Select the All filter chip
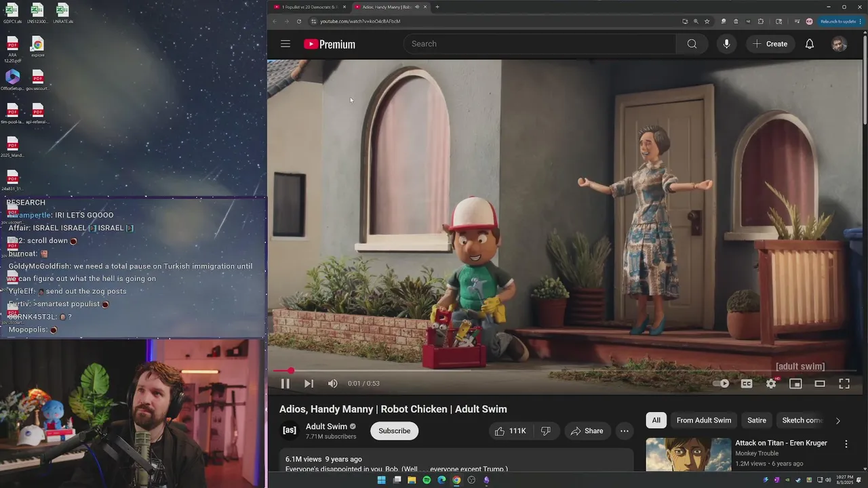868x488 pixels. (656, 420)
